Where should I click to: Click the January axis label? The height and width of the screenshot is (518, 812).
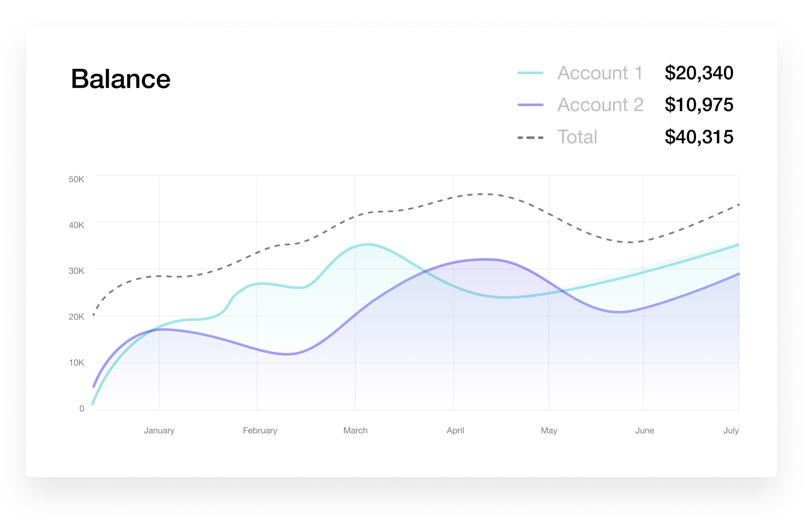click(x=159, y=431)
